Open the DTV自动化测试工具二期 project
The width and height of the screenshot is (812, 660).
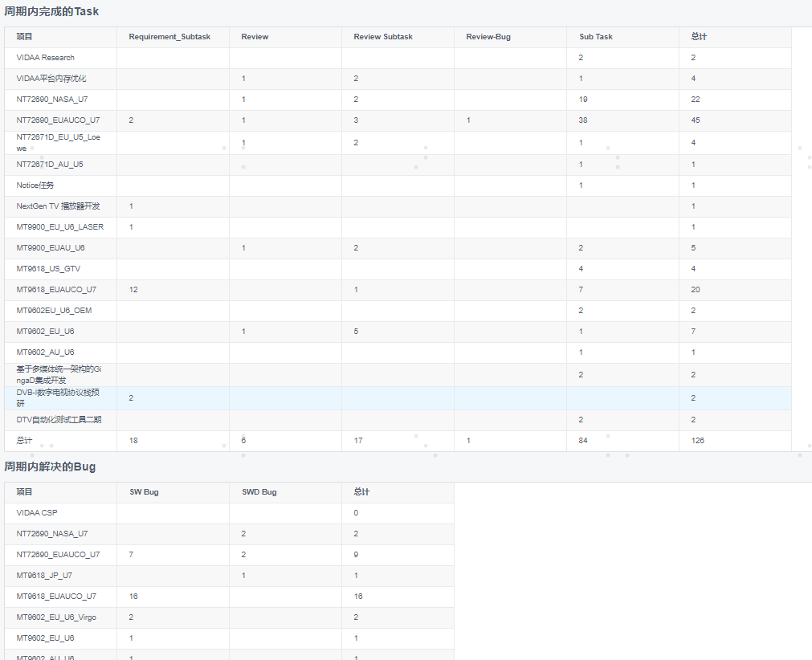(59, 420)
